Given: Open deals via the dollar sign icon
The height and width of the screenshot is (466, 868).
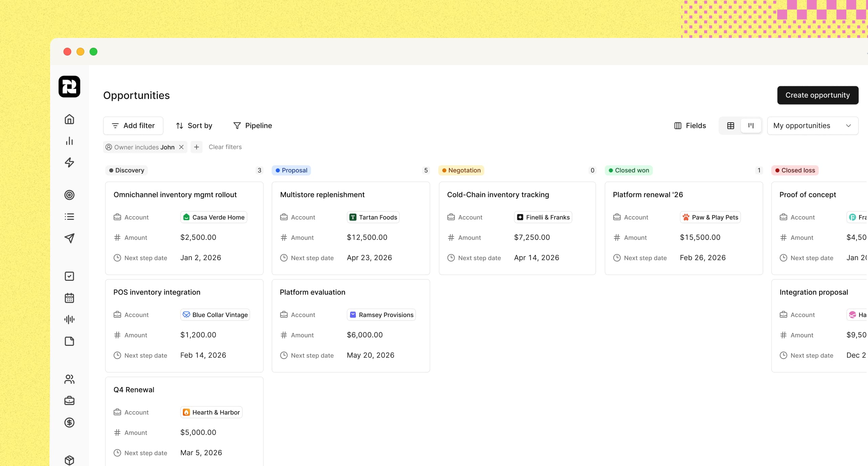Looking at the screenshot, I should click(x=69, y=422).
